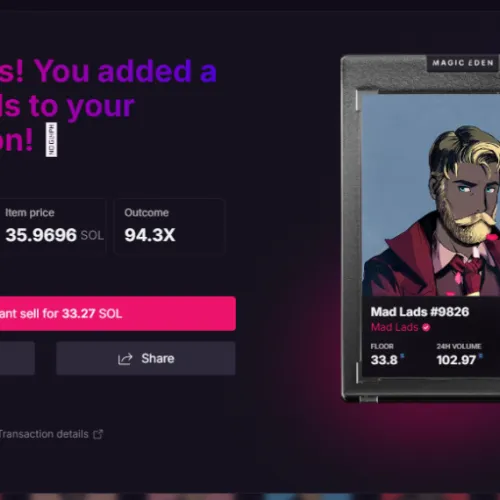The height and width of the screenshot is (500, 500).
Task: Click the partially visible button left of Share
Action: point(17,358)
